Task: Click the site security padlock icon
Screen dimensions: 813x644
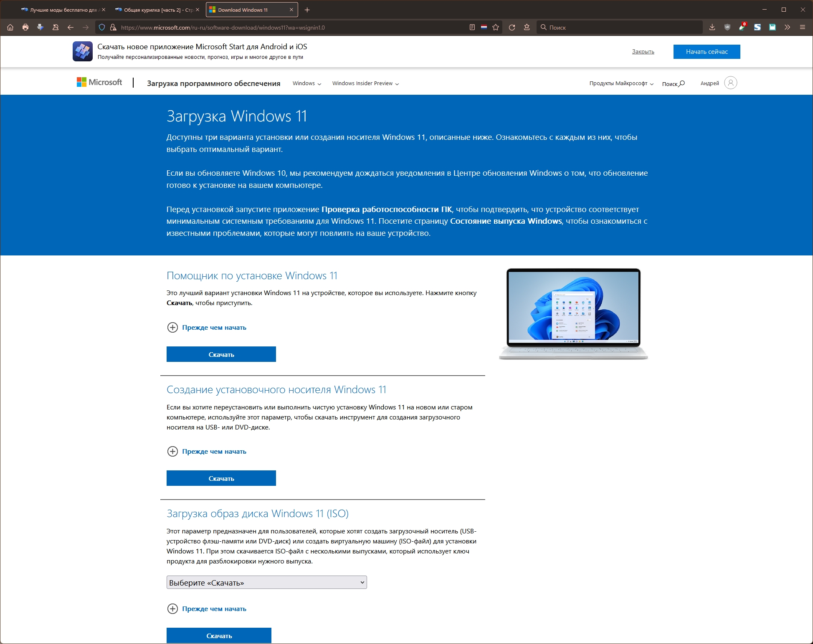Action: [113, 27]
